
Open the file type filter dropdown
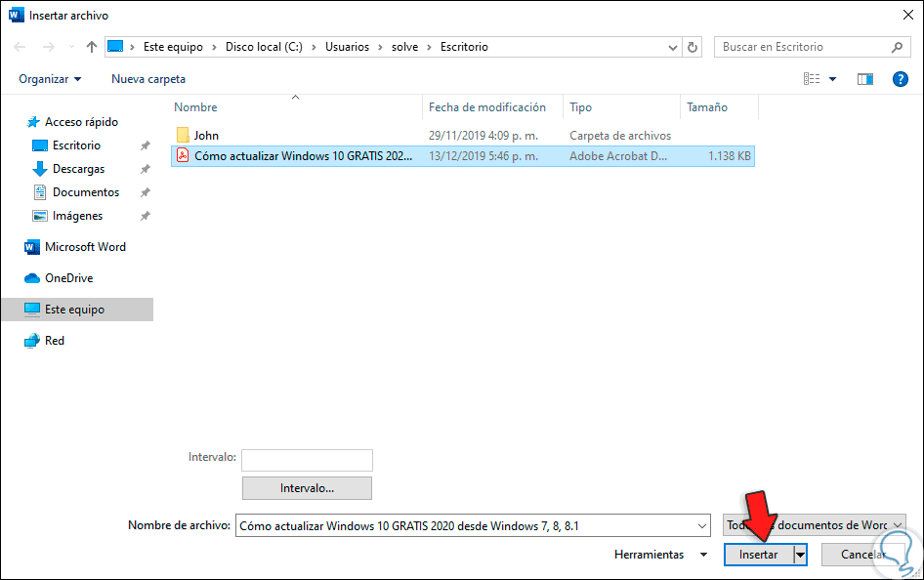click(x=815, y=524)
